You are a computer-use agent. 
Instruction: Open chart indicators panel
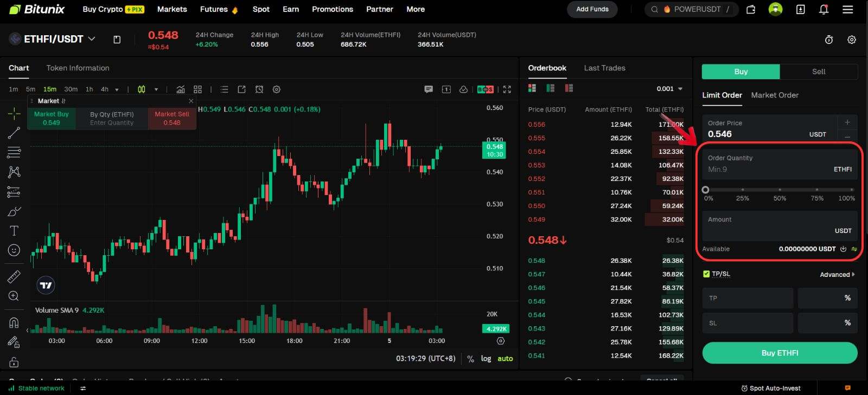tap(181, 89)
